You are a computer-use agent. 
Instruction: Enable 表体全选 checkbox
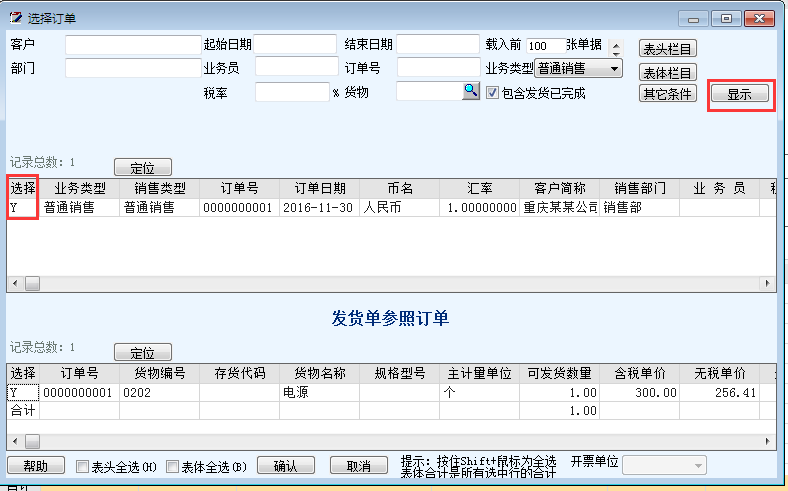172,466
